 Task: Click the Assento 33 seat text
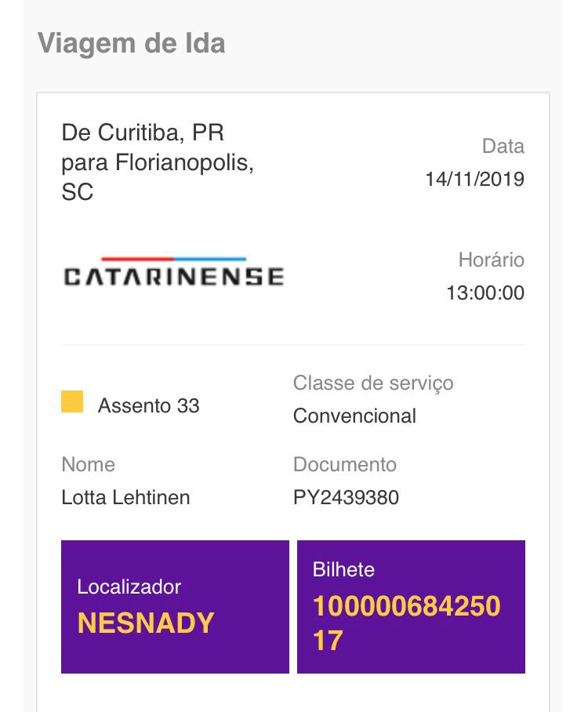pos(148,405)
